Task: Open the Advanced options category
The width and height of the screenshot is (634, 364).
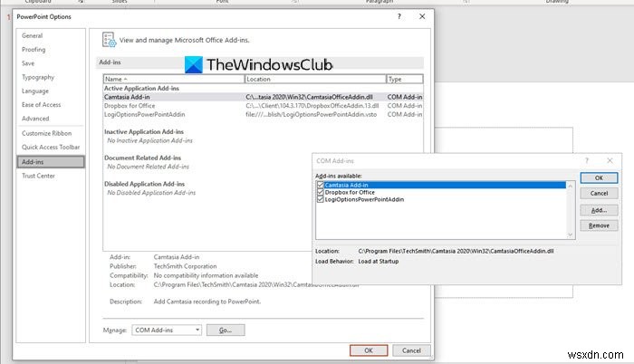Action: point(35,119)
